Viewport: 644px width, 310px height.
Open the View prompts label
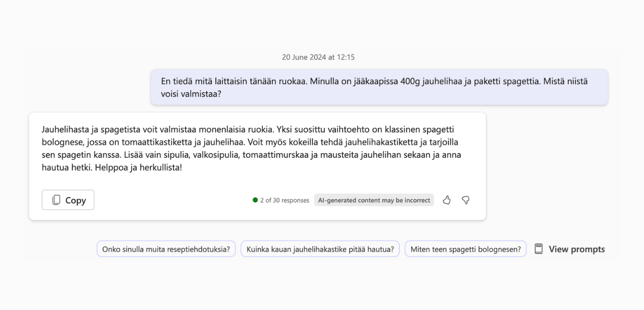point(576,249)
